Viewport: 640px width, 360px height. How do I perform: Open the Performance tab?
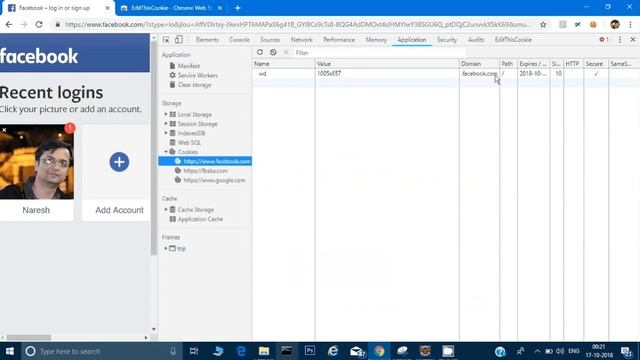[339, 40]
